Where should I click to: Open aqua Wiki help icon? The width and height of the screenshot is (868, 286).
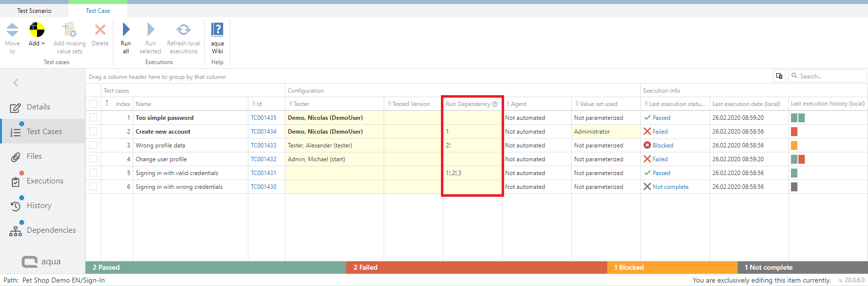[x=217, y=30]
